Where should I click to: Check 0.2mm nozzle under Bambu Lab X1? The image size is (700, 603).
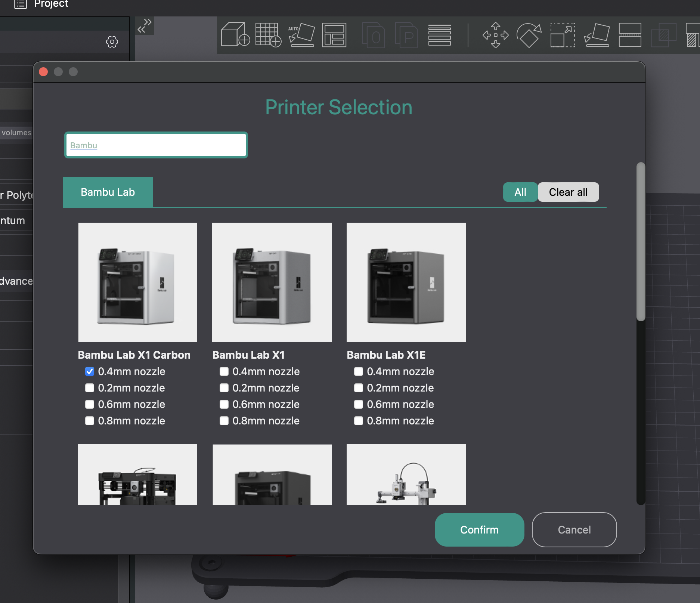click(x=224, y=388)
